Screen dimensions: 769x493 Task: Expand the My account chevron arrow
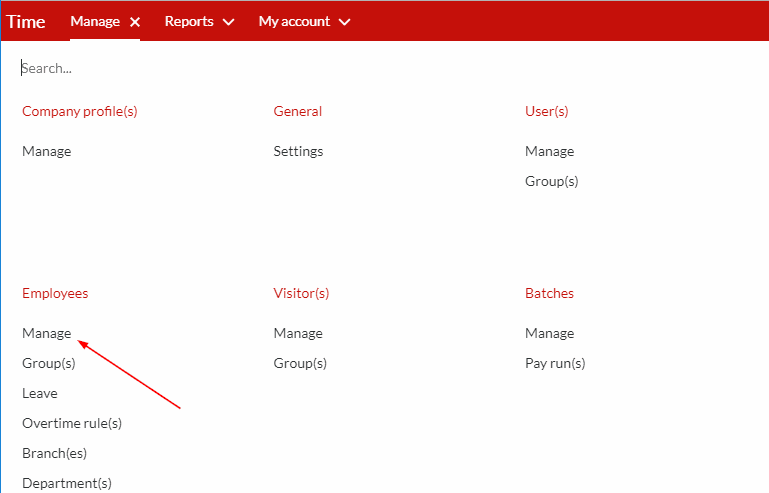point(345,22)
